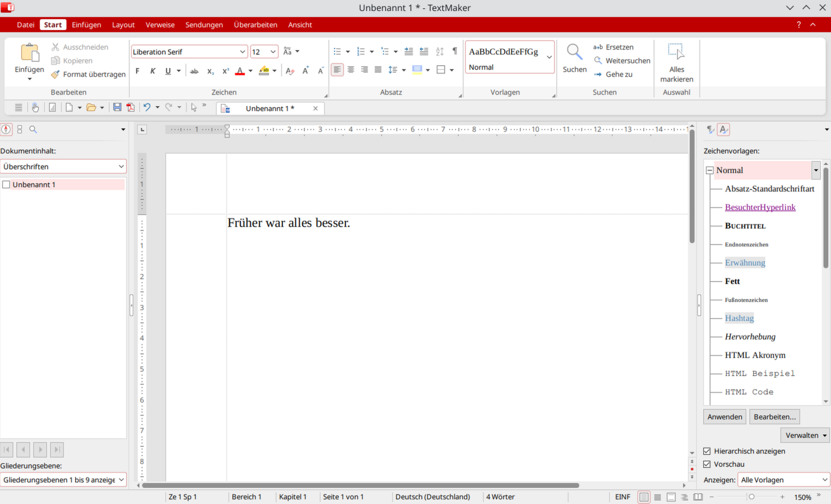Click Ersetzen in Suchen group
Screen dimensions: 831x504
pyautogui.click(x=613, y=47)
